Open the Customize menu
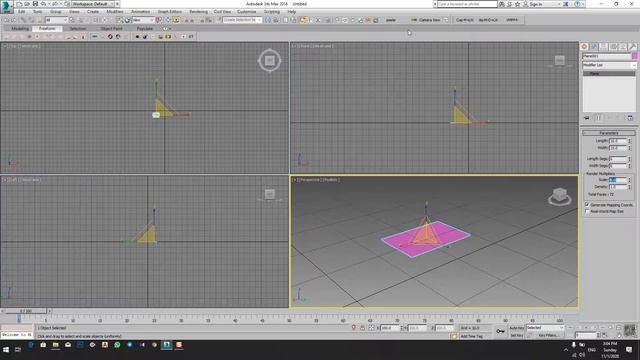 click(x=247, y=11)
